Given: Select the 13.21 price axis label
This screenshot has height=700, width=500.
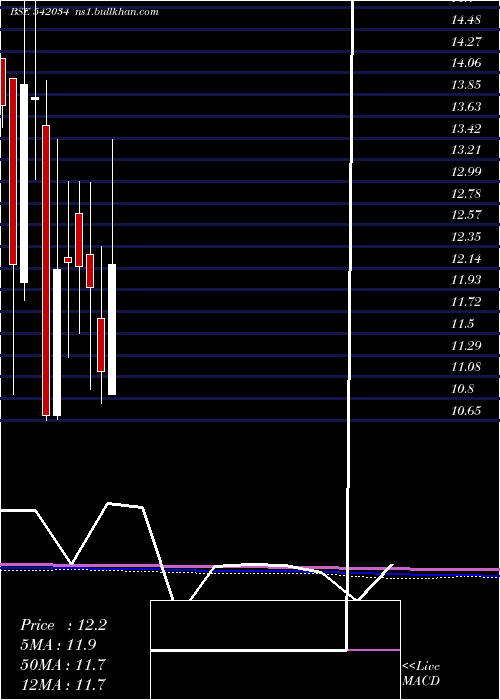Looking at the screenshot, I should (x=466, y=150).
